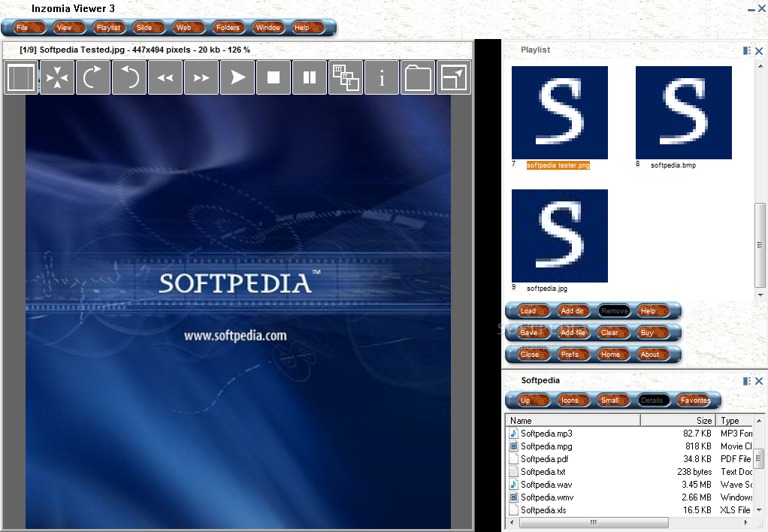Sort file list by Name column

click(x=573, y=420)
